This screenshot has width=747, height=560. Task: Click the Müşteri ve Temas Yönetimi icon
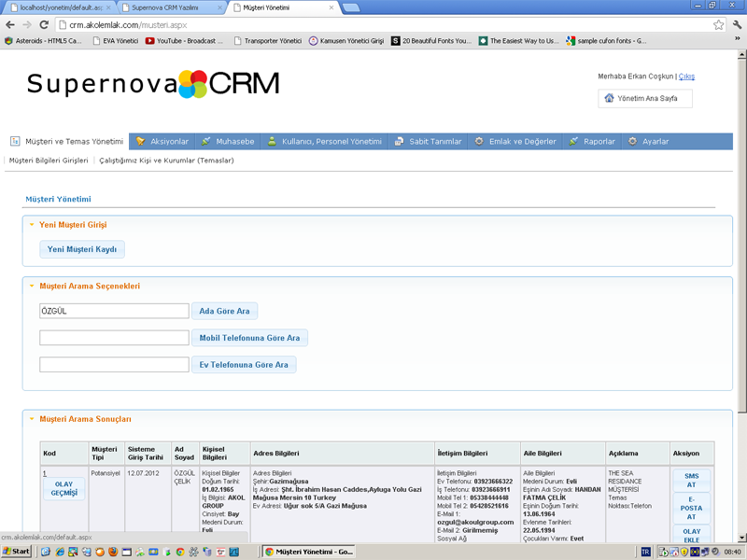pos(15,141)
